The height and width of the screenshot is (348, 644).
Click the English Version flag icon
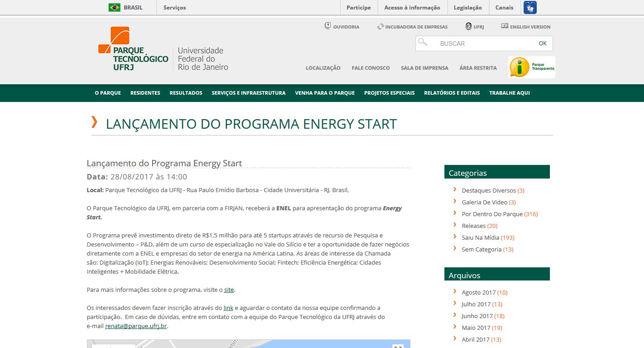505,26
